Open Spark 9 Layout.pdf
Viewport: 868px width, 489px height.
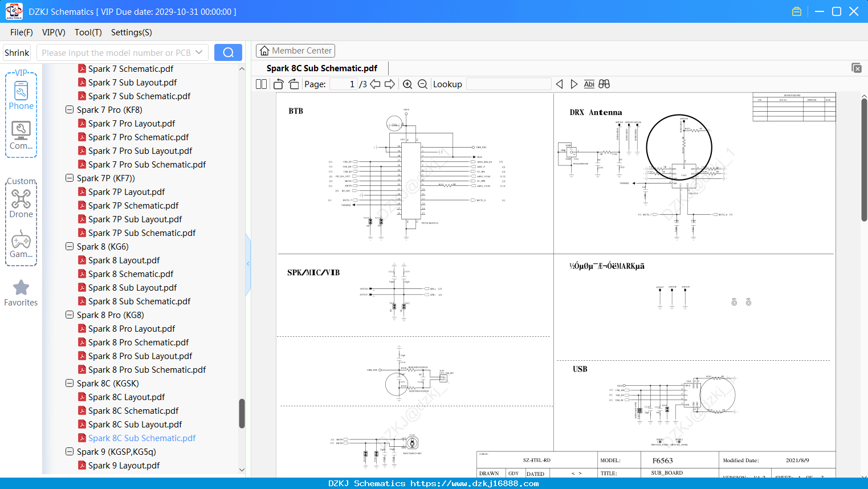point(124,465)
